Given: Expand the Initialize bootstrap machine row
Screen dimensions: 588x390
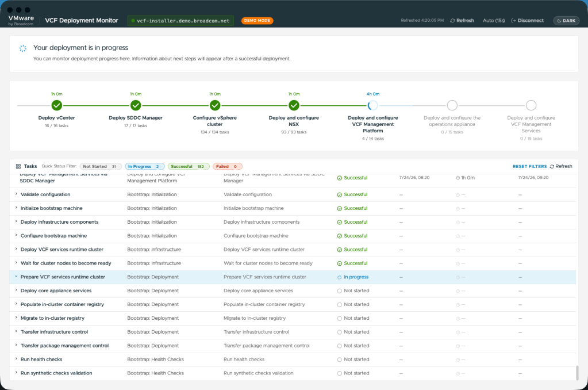Looking at the screenshot, I should pos(16,208).
